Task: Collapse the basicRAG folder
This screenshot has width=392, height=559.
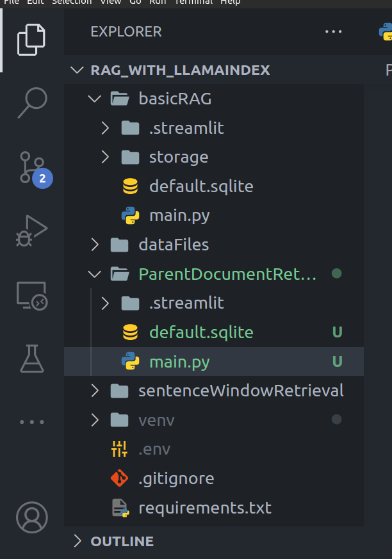Action: click(x=94, y=99)
